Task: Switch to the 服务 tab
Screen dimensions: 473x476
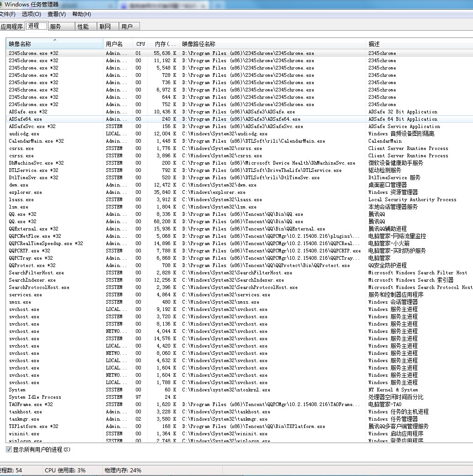Action: point(61,27)
